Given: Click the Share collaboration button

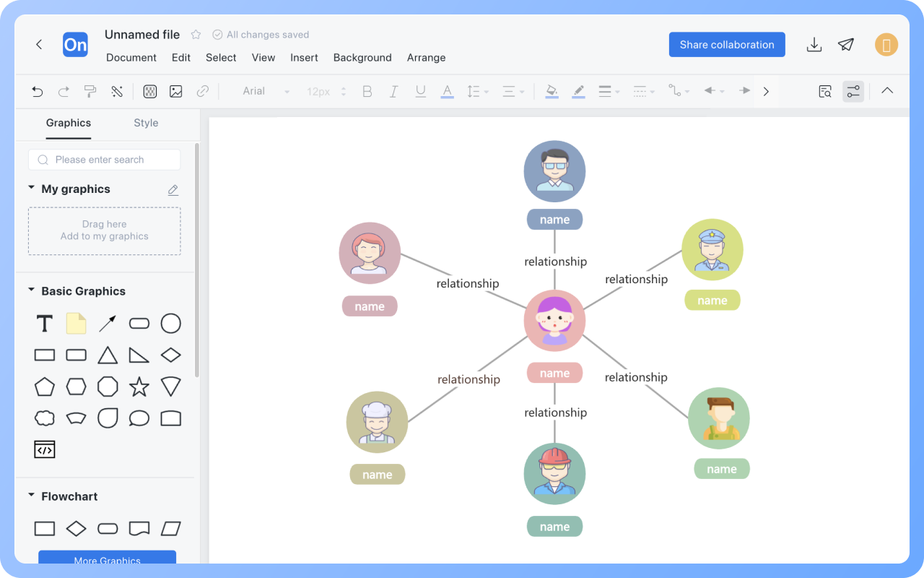Looking at the screenshot, I should (x=726, y=45).
